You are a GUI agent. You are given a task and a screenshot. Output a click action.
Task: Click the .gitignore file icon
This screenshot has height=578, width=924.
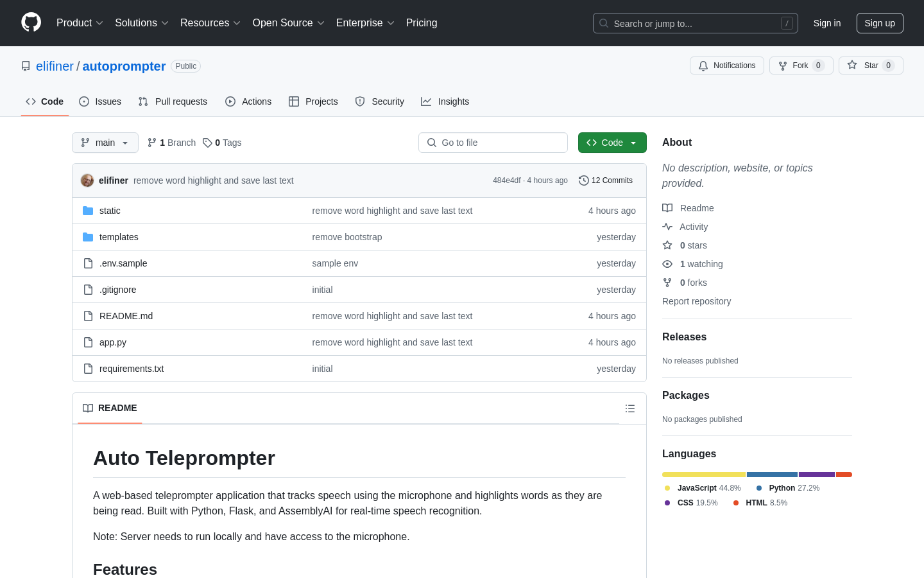[x=88, y=290]
